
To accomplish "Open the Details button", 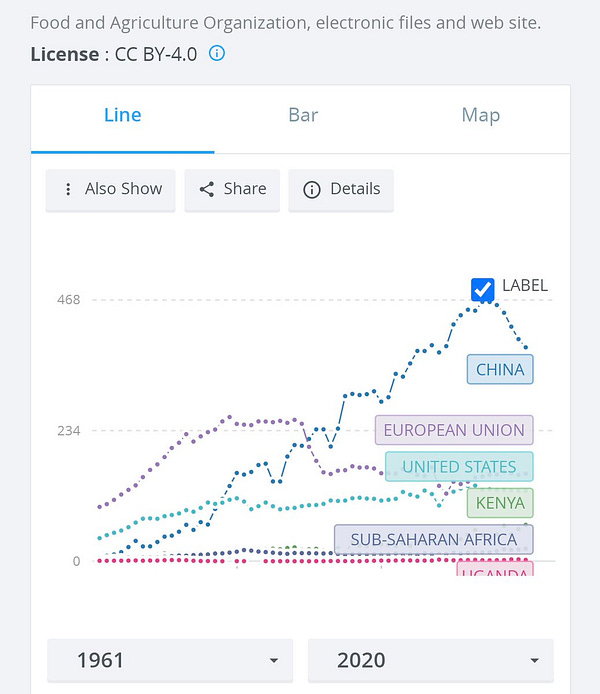I will point(341,189).
